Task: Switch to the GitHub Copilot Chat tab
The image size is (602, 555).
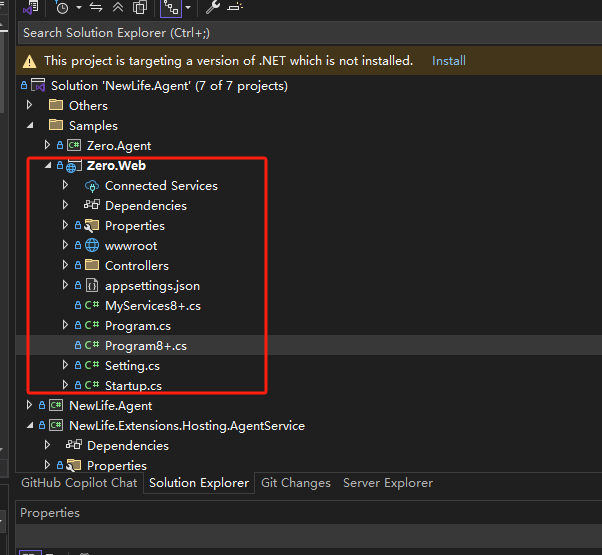Action: click(x=79, y=483)
